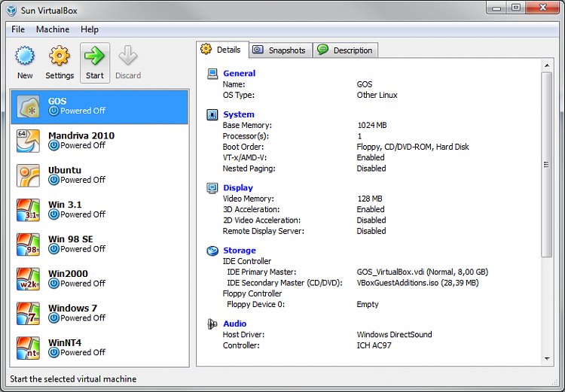This screenshot has width=565, height=392.
Task: Click 'Start the selected virtual machine' status text
Action: coord(73,379)
